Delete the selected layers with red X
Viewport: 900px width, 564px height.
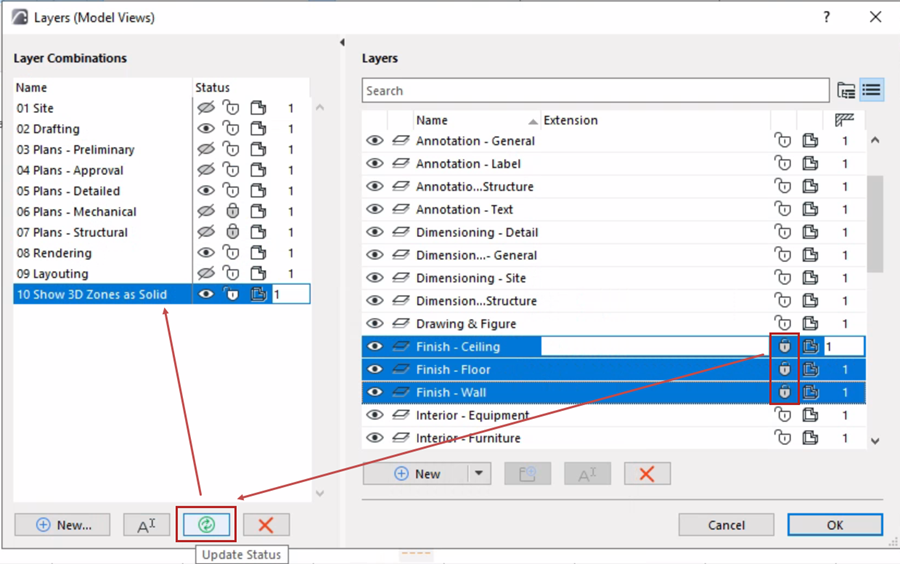coord(647,474)
